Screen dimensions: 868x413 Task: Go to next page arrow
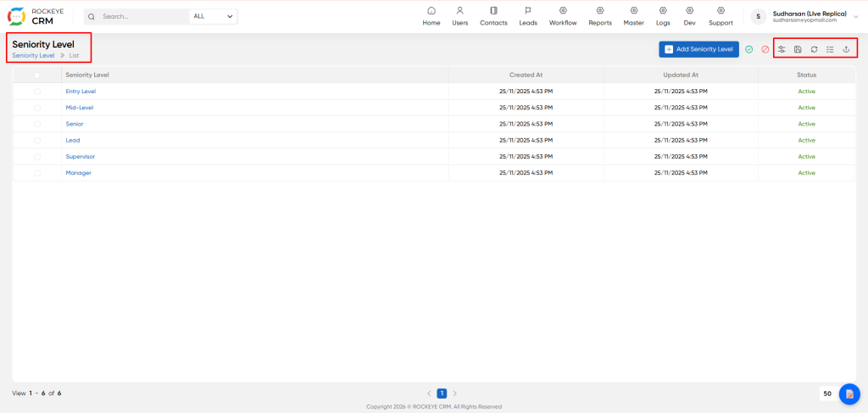tap(455, 393)
